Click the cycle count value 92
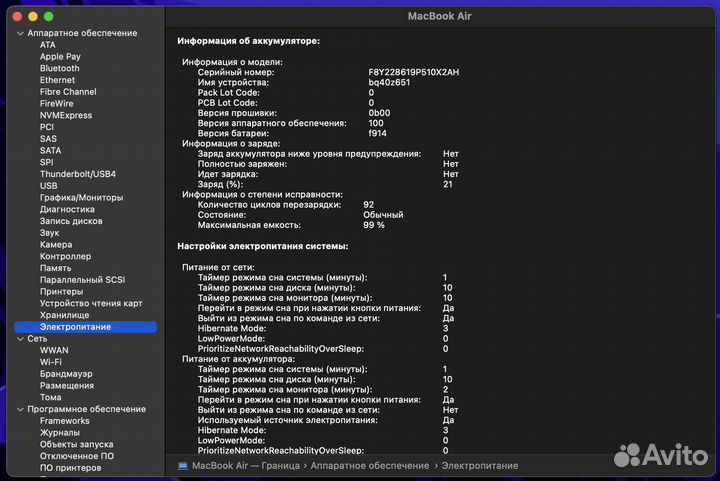The width and height of the screenshot is (720, 481). coord(369,205)
